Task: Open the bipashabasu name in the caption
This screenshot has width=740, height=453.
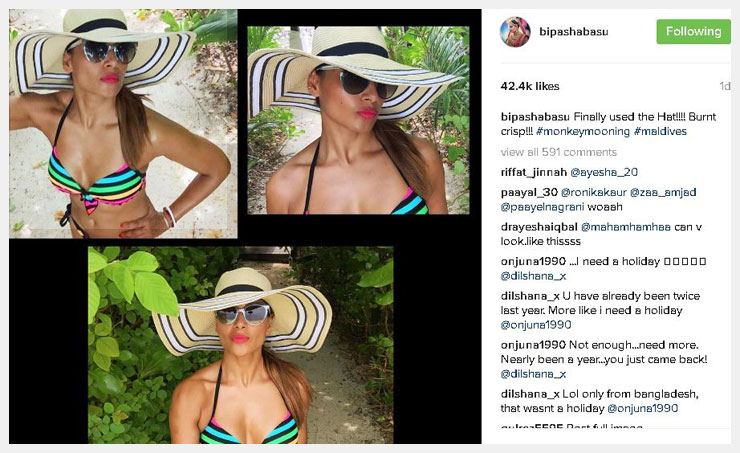Action: 535,117
